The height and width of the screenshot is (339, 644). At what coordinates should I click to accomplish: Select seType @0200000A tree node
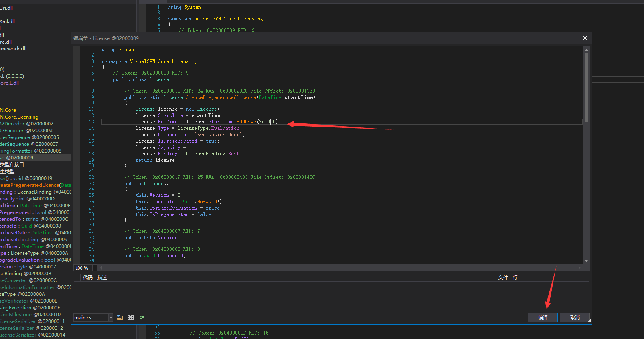pos(22,294)
